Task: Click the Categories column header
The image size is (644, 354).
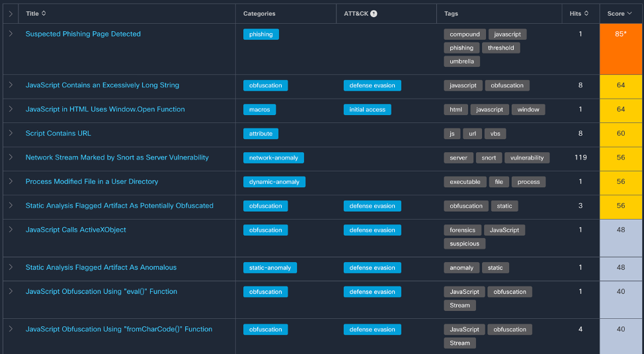Action: [x=259, y=13]
